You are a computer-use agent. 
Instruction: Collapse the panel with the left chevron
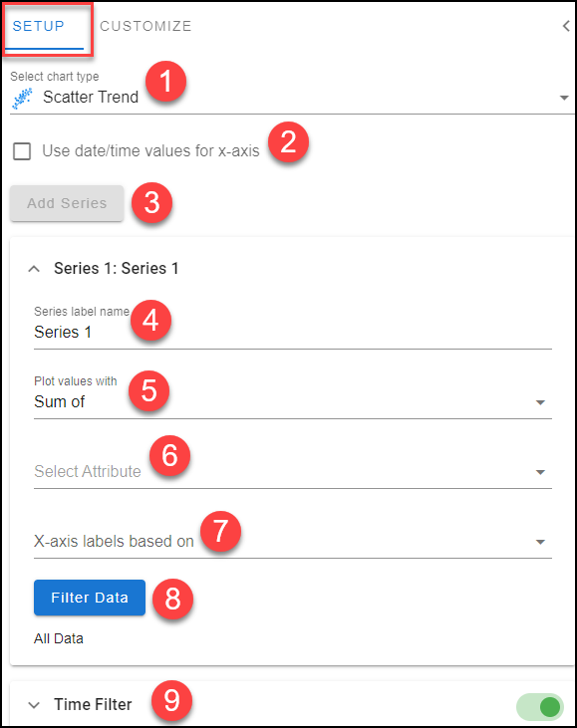click(566, 26)
